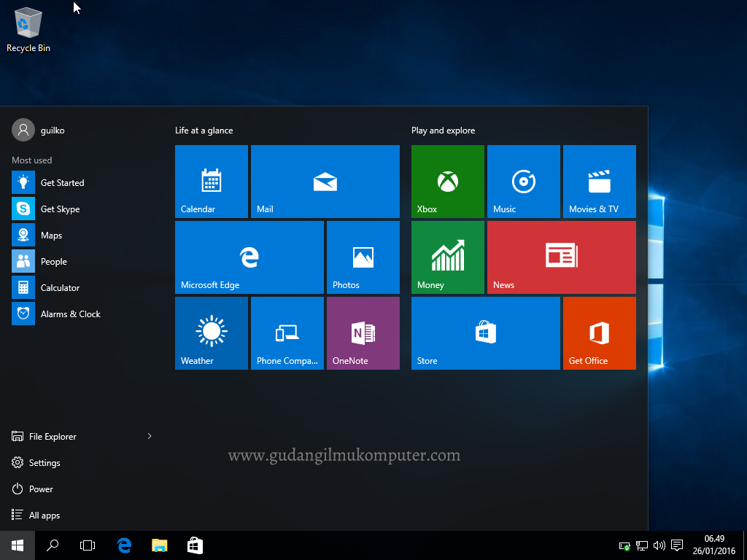Open the Photos tile
The height and width of the screenshot is (560, 747).
[363, 257]
